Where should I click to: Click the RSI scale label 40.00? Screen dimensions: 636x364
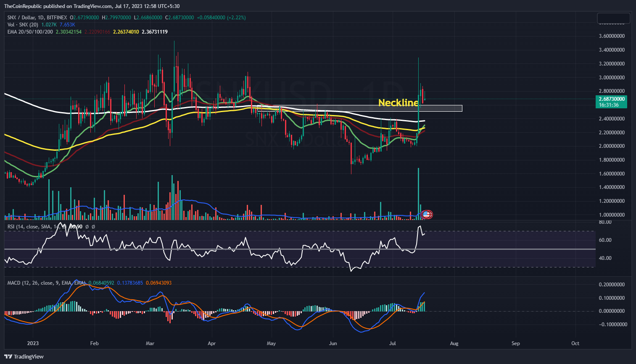pos(605,258)
